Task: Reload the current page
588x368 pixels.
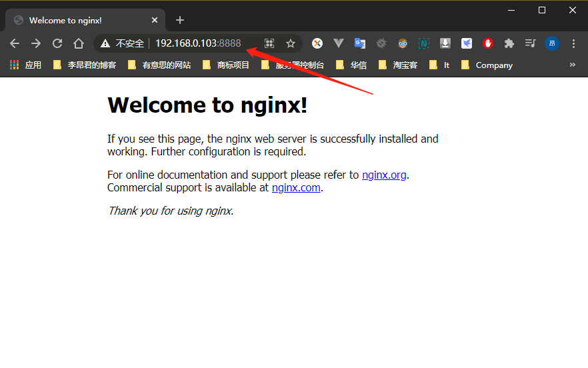Action: (57, 43)
